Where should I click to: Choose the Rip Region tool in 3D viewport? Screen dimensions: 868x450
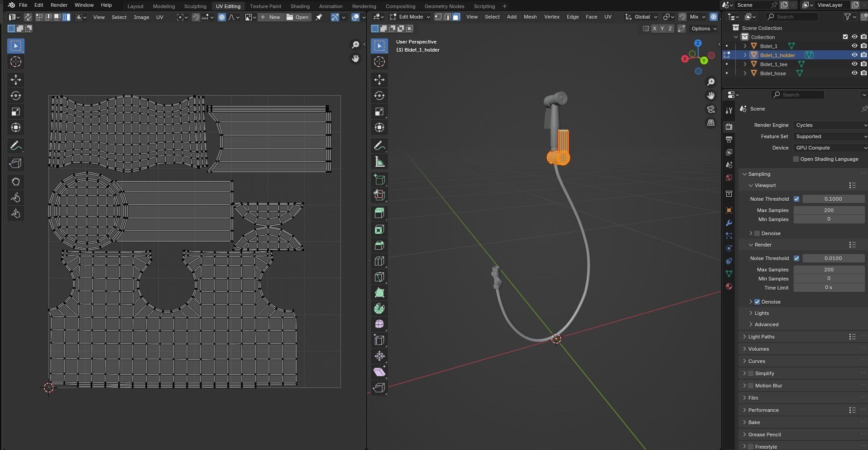click(x=379, y=387)
